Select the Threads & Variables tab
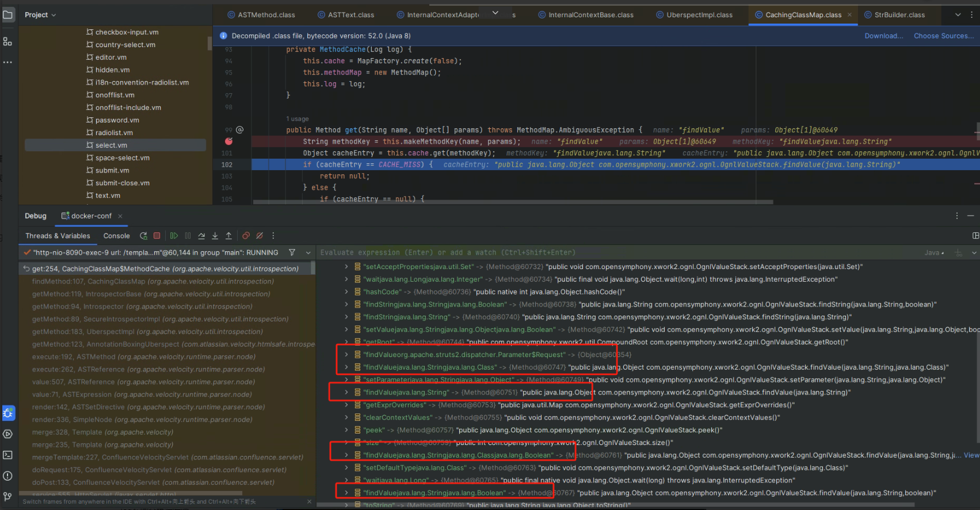Image resolution: width=980 pixels, height=510 pixels. (58, 236)
